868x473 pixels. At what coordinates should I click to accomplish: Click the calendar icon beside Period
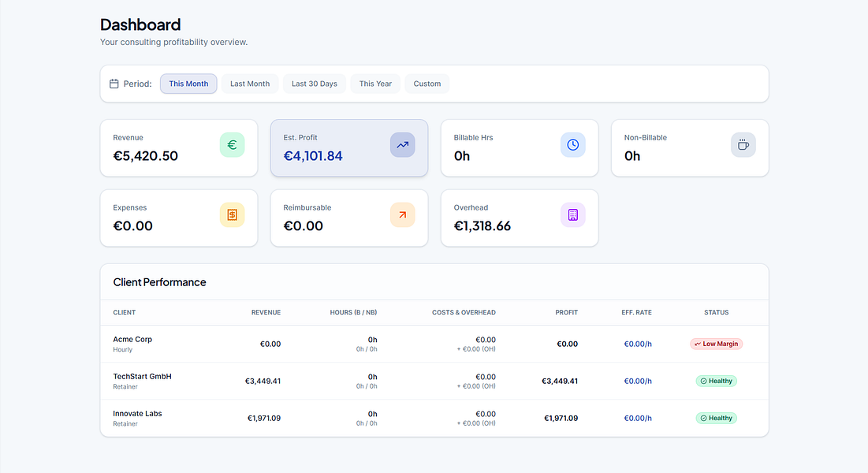pyautogui.click(x=114, y=84)
